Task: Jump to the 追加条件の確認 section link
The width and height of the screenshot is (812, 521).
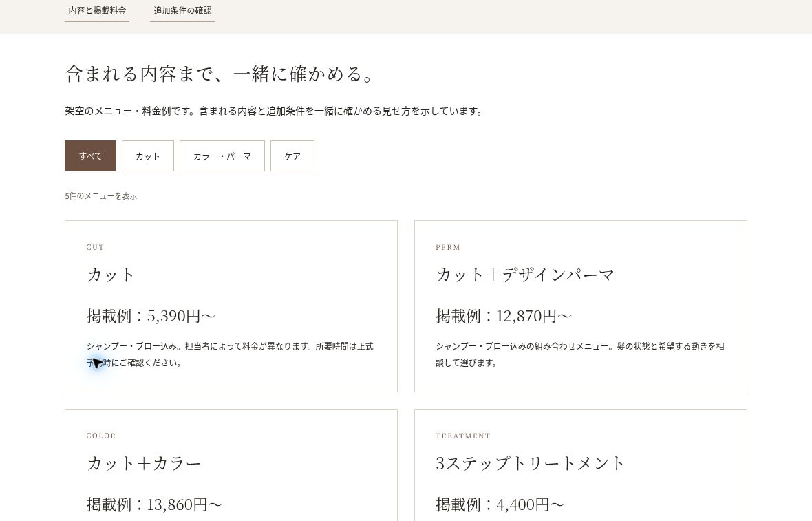Action: 182,10
